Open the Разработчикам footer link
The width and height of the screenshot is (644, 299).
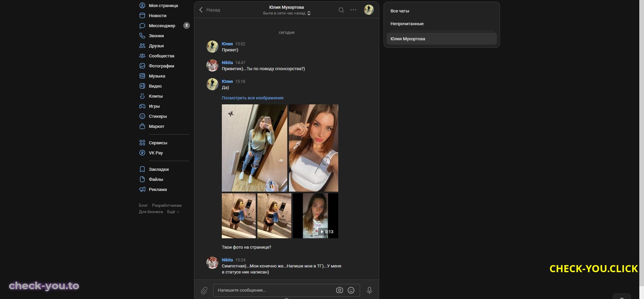[167, 205]
